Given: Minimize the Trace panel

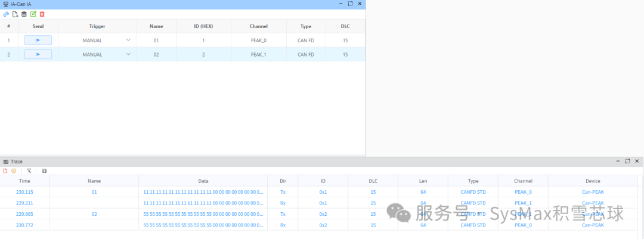Looking at the screenshot, I should (x=618, y=161).
